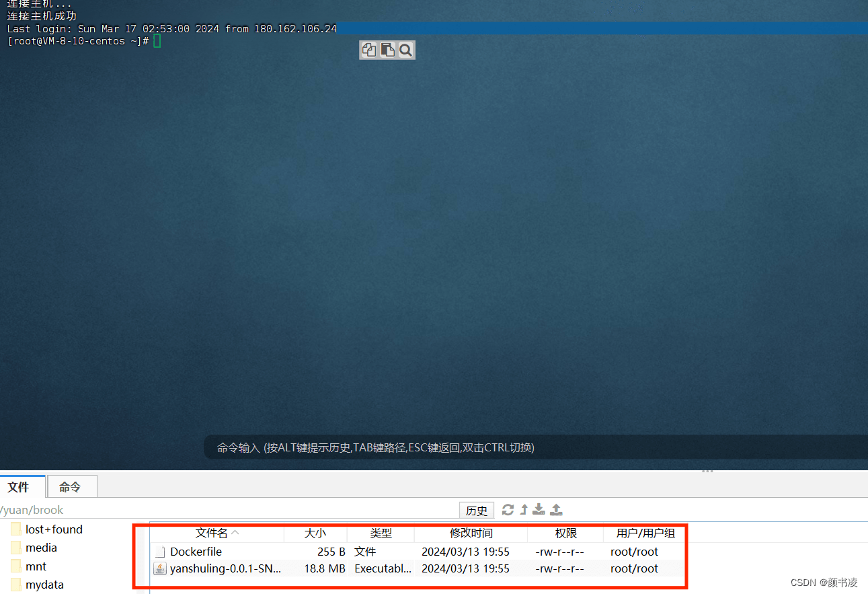Click the mydata folder icon
Viewport: 868px width, 594px height.
16,585
